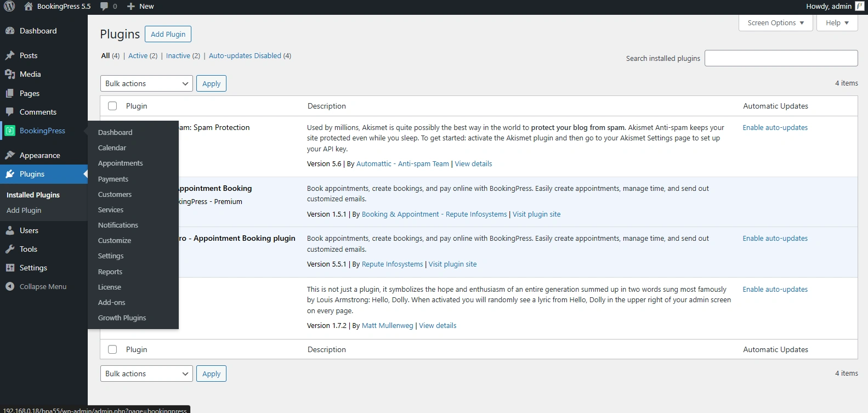Filter plugins by Auto-updates Disabled
This screenshot has width=868, height=413.
pyautogui.click(x=245, y=56)
